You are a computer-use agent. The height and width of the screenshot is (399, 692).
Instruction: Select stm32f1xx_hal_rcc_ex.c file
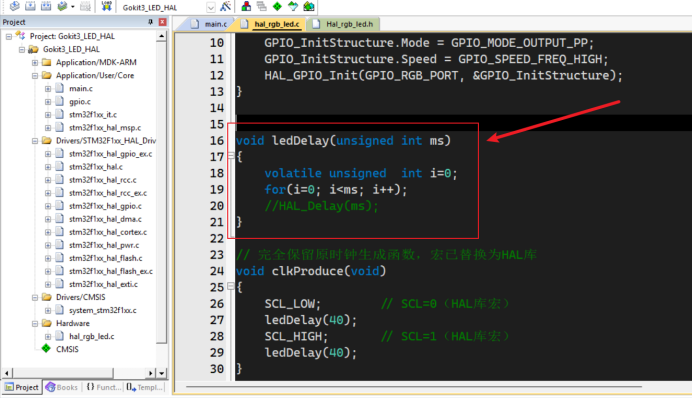(108, 193)
